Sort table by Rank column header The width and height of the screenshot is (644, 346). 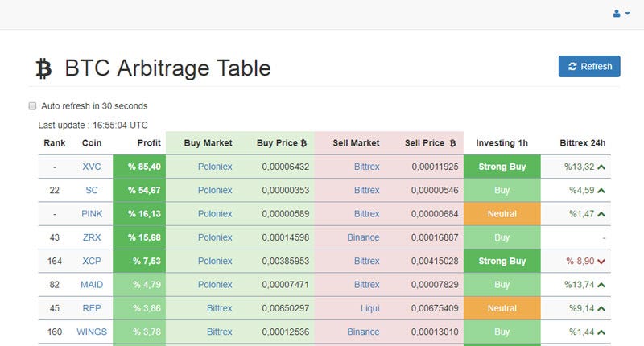tap(55, 143)
